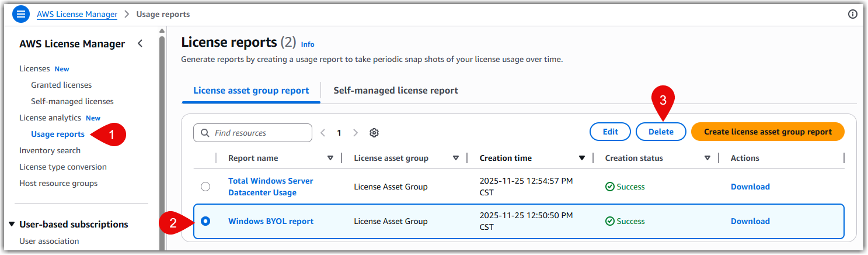Sort by Creation time column arrow

point(582,158)
